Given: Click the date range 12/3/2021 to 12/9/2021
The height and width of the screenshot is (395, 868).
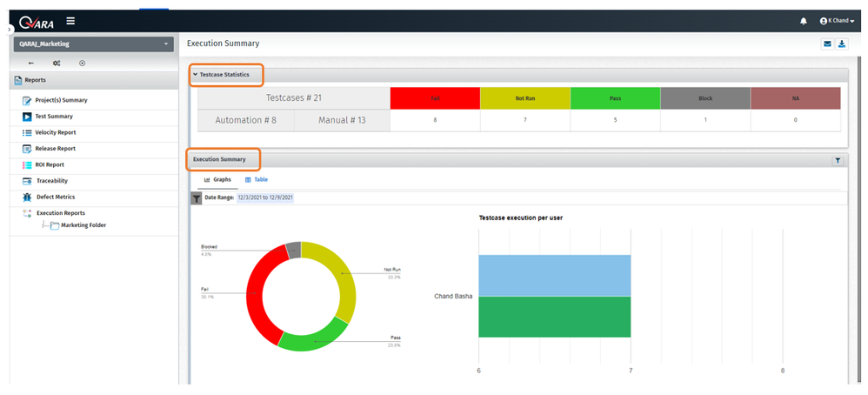Looking at the screenshot, I should [x=265, y=197].
